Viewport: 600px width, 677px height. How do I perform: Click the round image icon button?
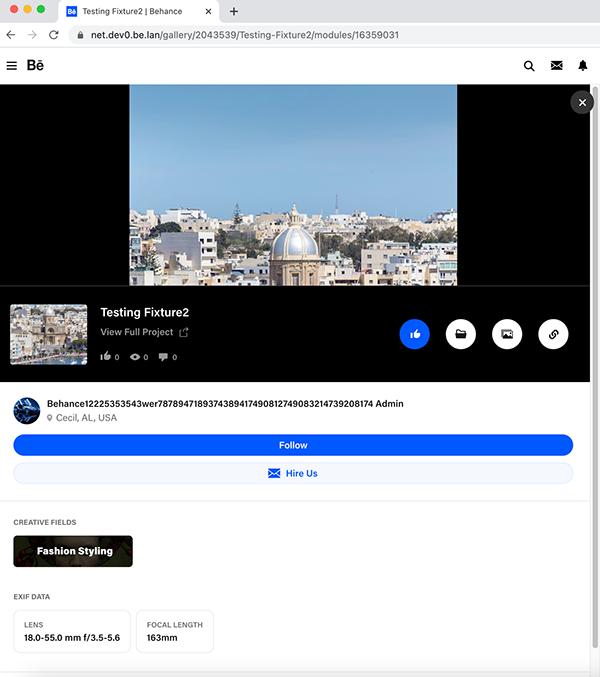tap(507, 335)
